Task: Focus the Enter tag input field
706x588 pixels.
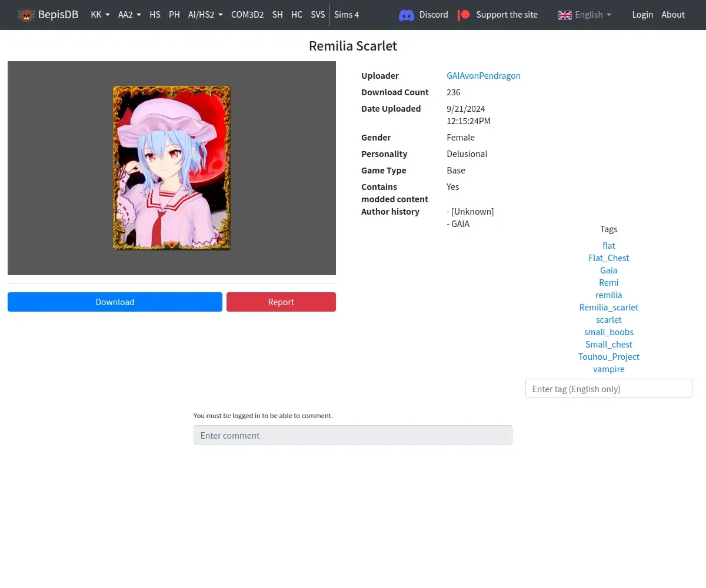Action: (x=609, y=389)
